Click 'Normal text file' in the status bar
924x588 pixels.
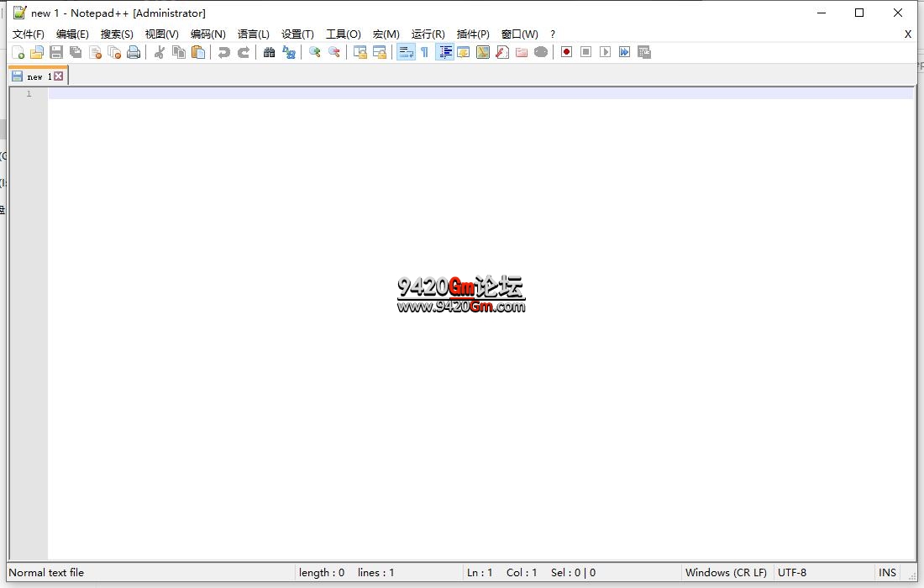click(46, 573)
